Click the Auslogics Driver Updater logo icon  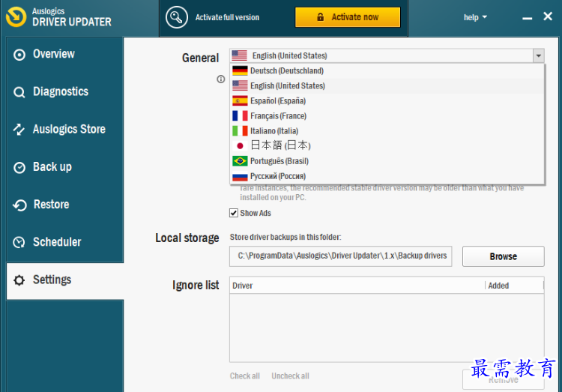click(x=16, y=16)
